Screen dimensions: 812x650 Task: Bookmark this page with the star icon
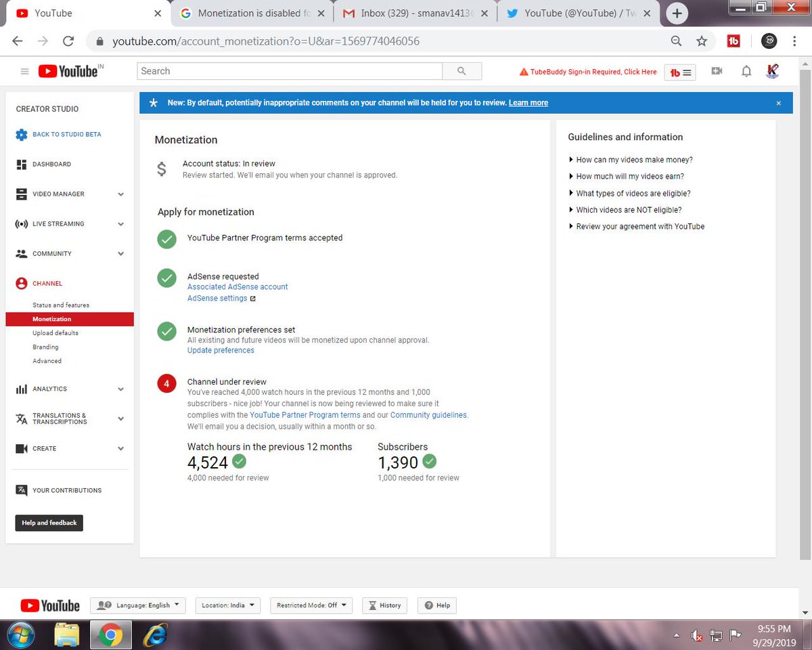702,41
